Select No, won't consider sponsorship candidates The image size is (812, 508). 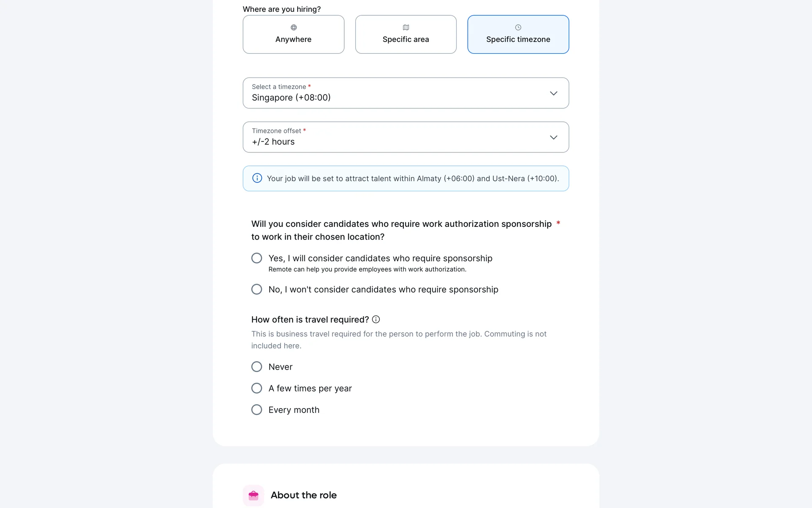point(257,290)
